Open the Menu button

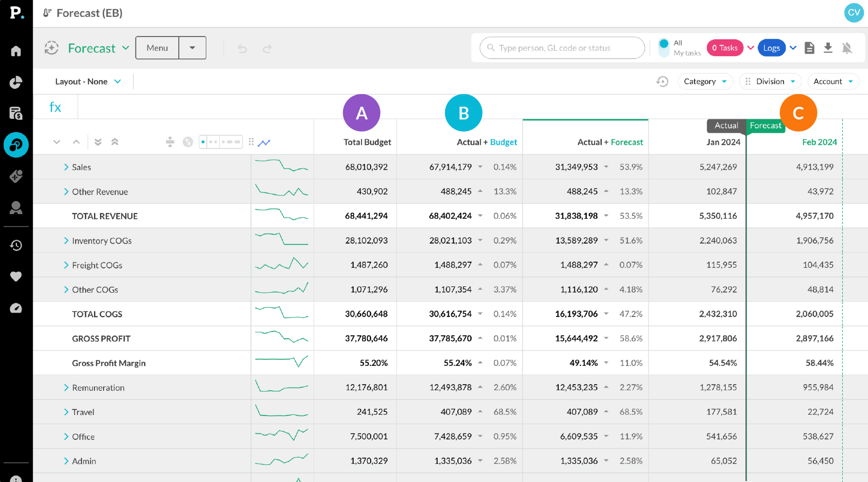click(x=157, y=48)
